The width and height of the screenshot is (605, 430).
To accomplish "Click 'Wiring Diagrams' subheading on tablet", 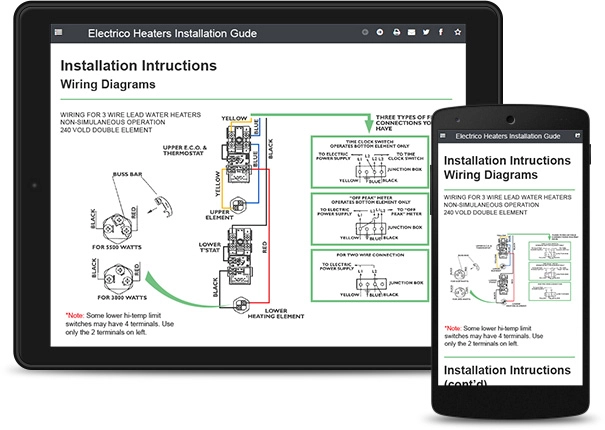I will [x=108, y=84].
